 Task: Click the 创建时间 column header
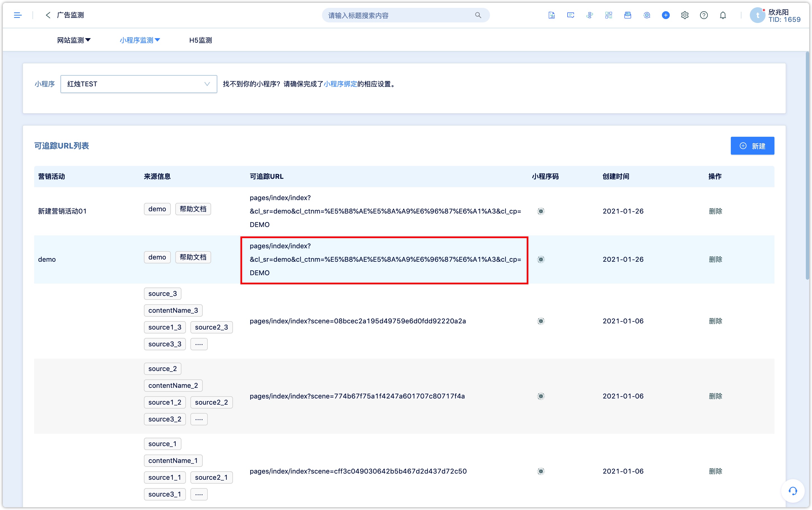pos(615,177)
